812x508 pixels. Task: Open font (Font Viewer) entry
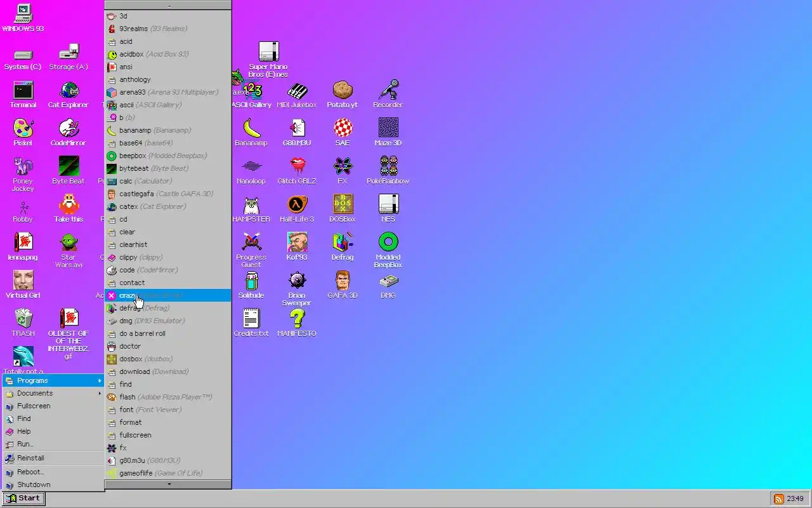pyautogui.click(x=168, y=410)
